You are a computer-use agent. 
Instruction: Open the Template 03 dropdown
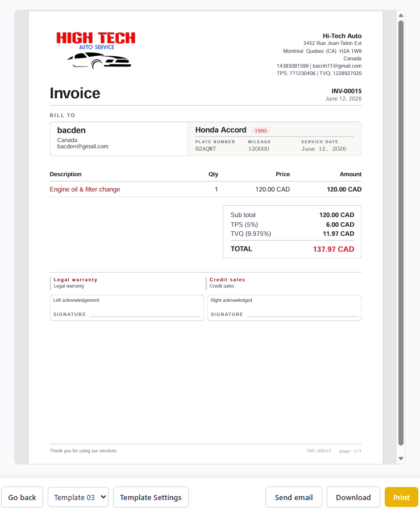pyautogui.click(x=78, y=497)
